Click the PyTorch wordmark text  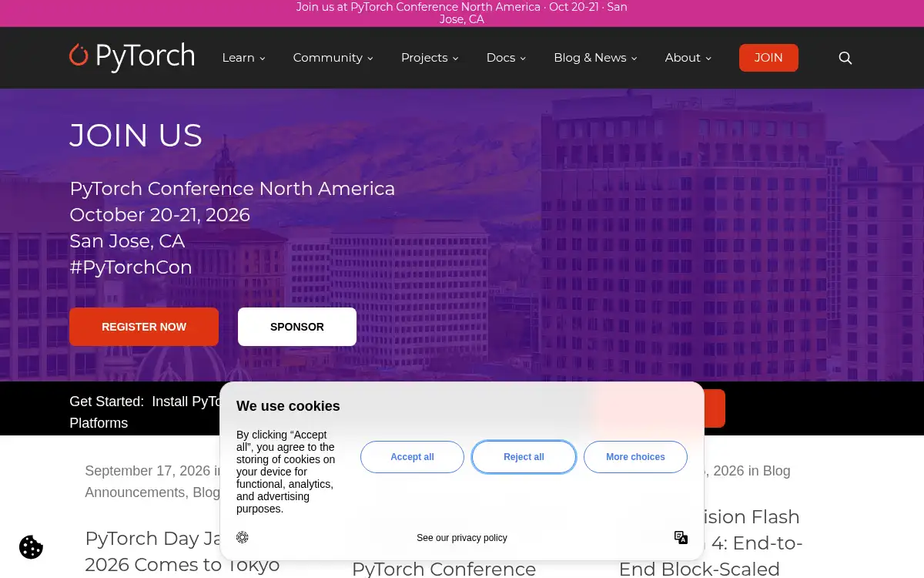[x=145, y=56]
